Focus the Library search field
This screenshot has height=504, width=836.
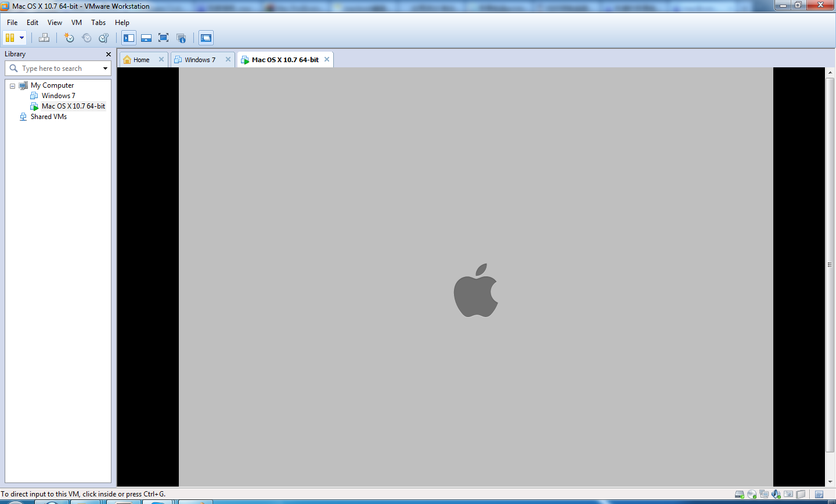coord(58,69)
